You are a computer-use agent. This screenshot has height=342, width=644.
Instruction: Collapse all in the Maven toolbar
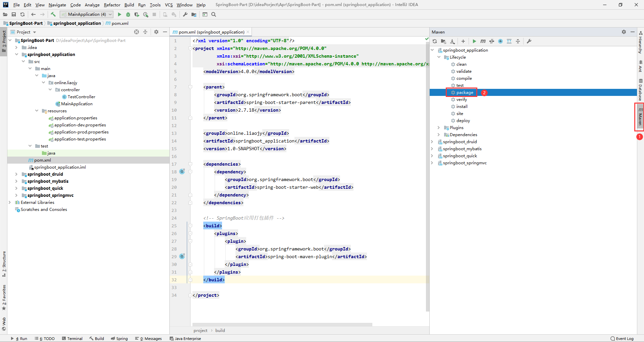pyautogui.click(x=518, y=41)
